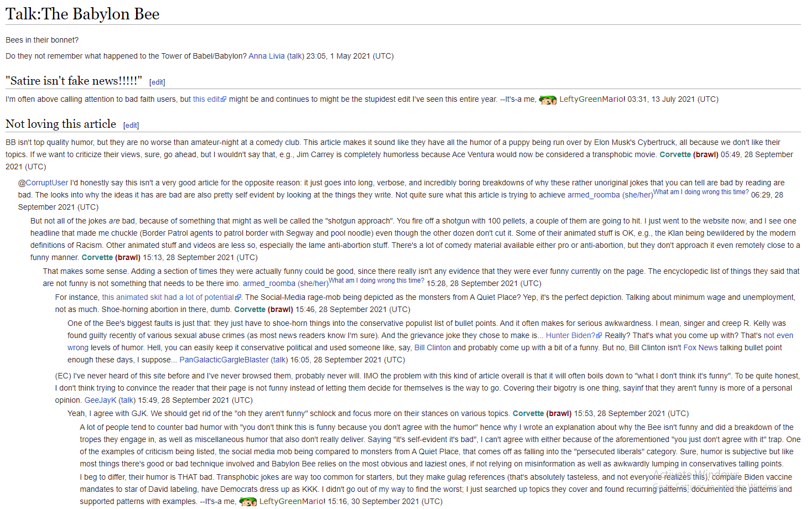Open the brawl link in the 15:46 signature

click(x=280, y=309)
